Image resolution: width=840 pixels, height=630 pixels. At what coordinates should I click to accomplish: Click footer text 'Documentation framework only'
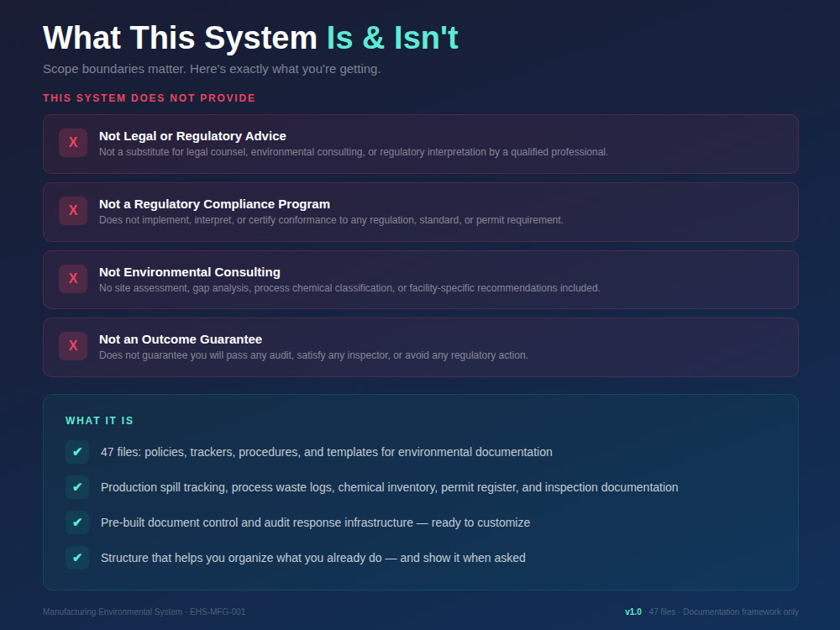click(741, 612)
